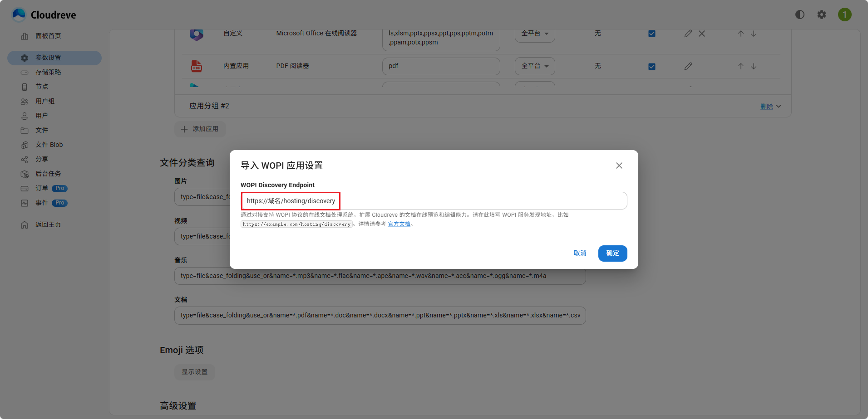Open the 全平台 dropdown on the Office reader row
The width and height of the screenshot is (868, 419).
[x=534, y=34]
